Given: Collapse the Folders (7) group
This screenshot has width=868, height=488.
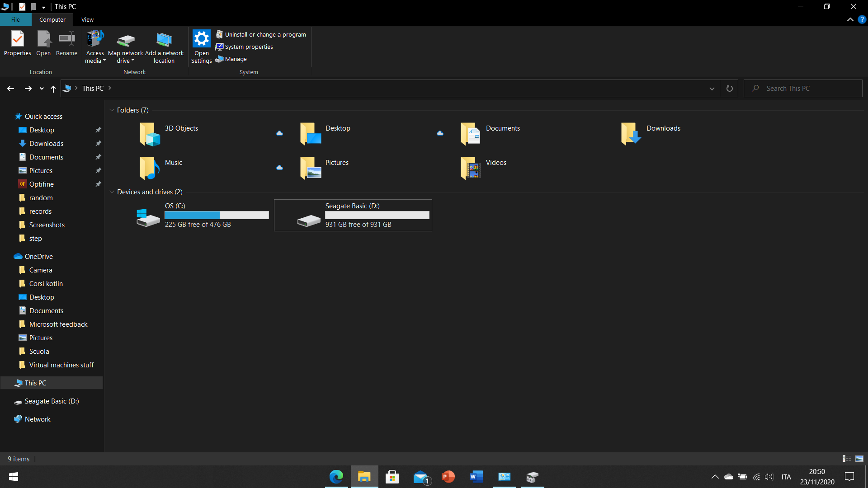Looking at the screenshot, I should pyautogui.click(x=112, y=110).
